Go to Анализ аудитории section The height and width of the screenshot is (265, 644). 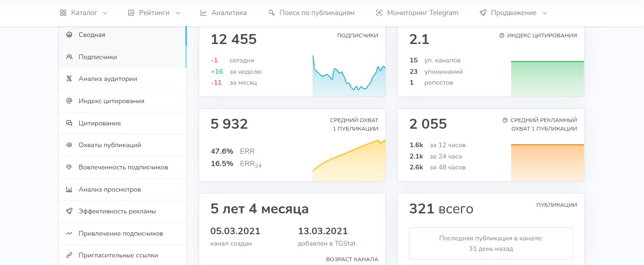(x=122, y=79)
